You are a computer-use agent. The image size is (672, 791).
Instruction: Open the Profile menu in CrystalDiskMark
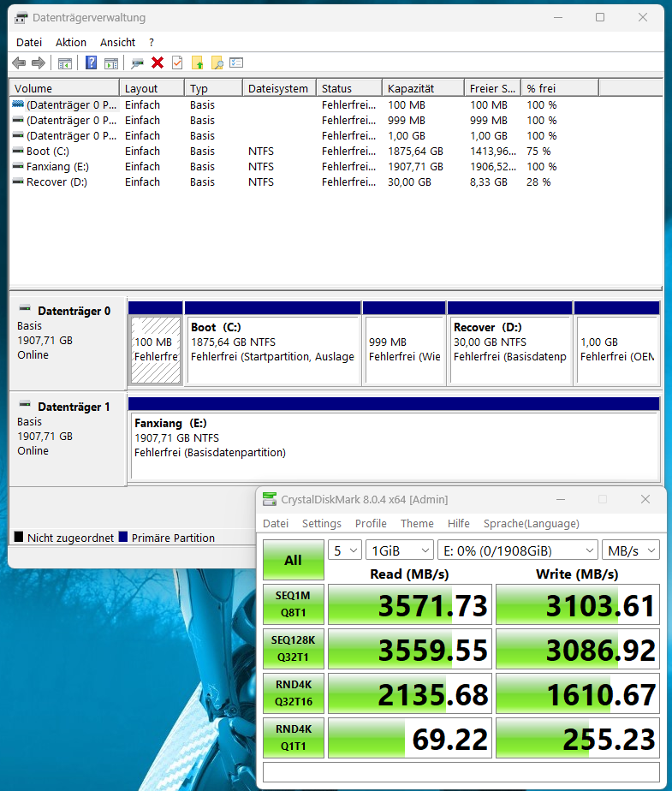tap(371, 523)
